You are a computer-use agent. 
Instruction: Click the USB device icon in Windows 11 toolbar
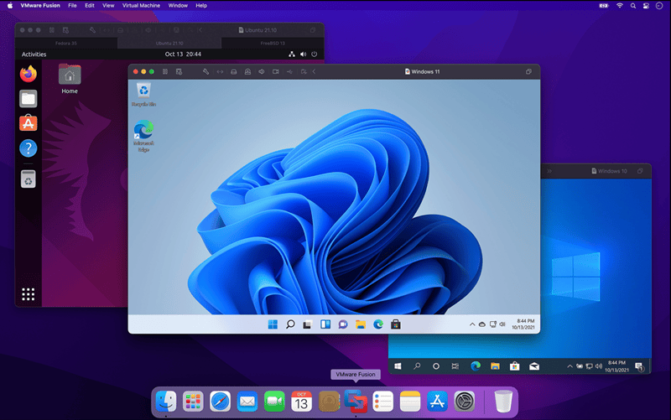point(290,71)
